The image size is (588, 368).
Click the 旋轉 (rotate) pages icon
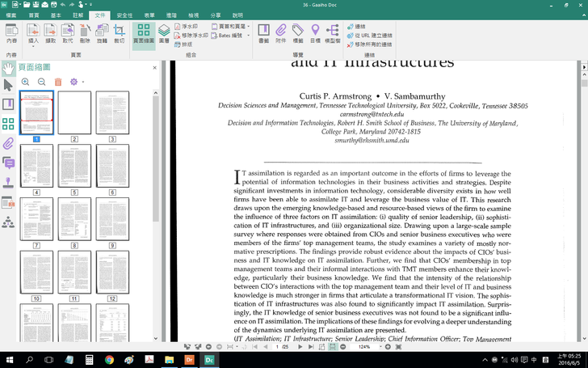click(102, 34)
